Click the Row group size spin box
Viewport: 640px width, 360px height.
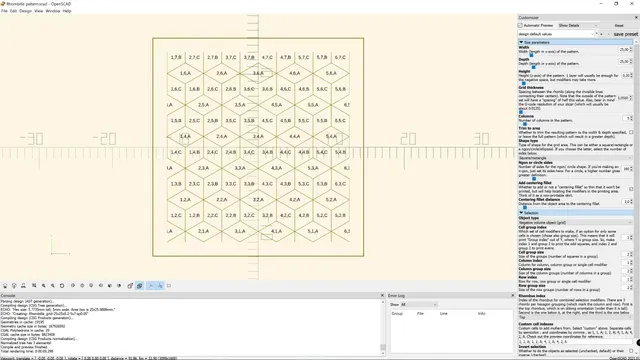click(627, 287)
